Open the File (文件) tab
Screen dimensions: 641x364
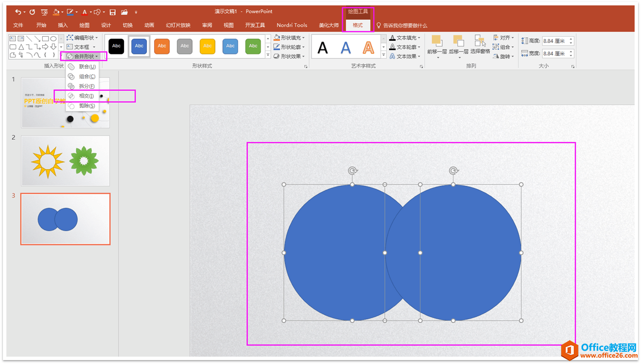coord(18,26)
